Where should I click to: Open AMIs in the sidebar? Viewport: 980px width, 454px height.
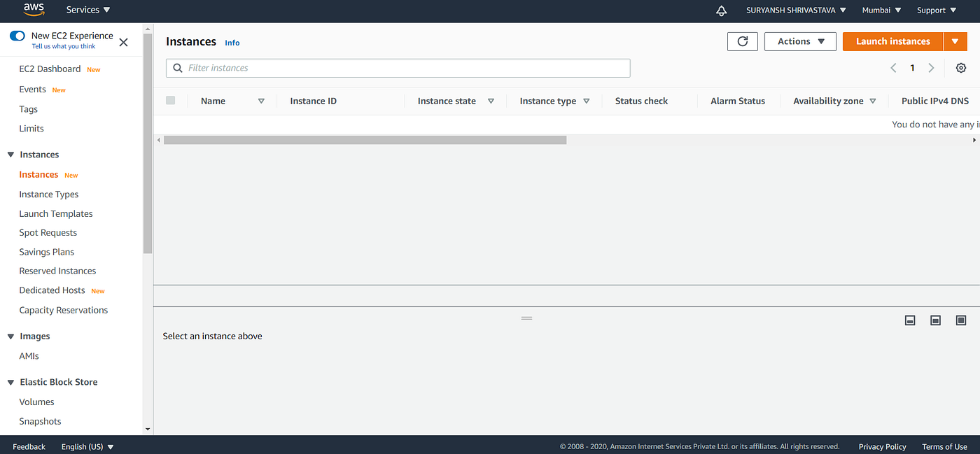tap(29, 356)
